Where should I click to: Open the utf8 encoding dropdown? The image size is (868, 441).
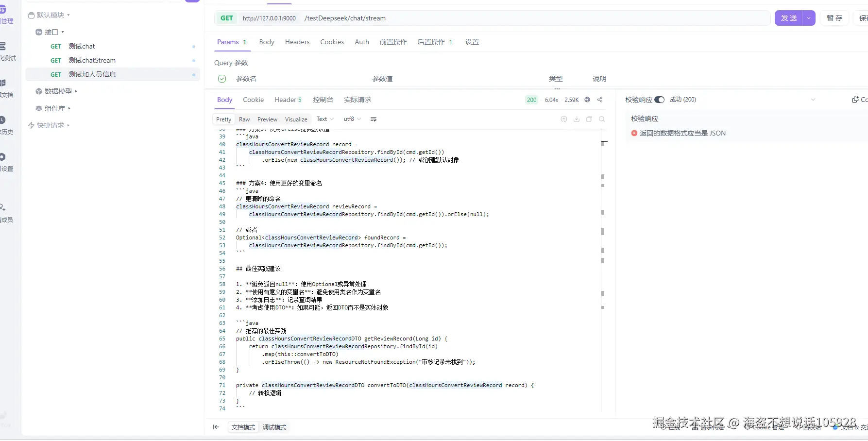[352, 119]
